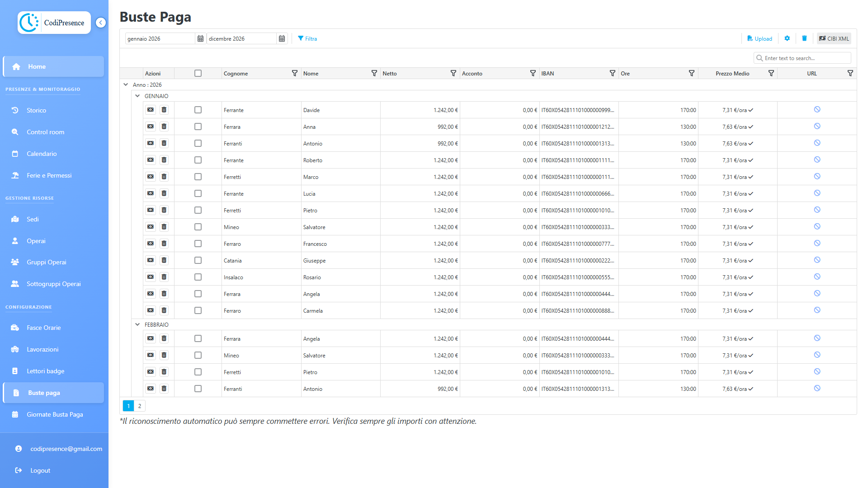The width and height of the screenshot is (868, 488).
Task: Collapse the Anno 2026 group
Action: pyautogui.click(x=126, y=84)
